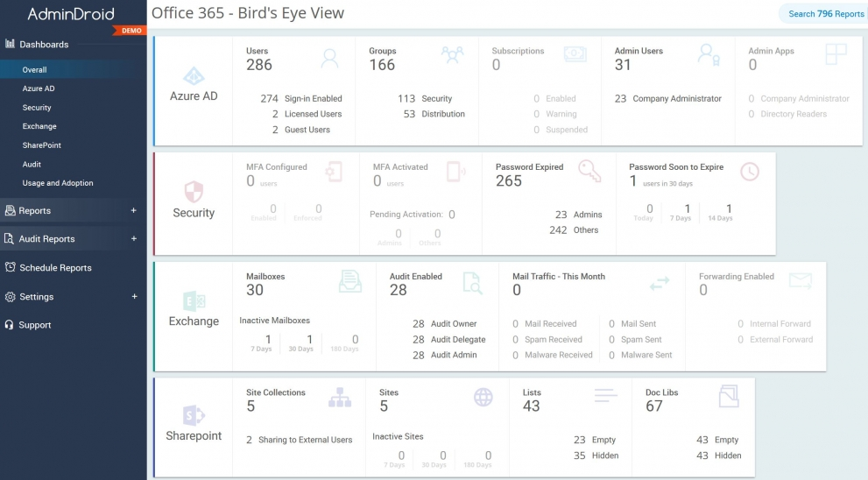Click the Lists count 43
The image size is (868, 480).
click(x=532, y=406)
